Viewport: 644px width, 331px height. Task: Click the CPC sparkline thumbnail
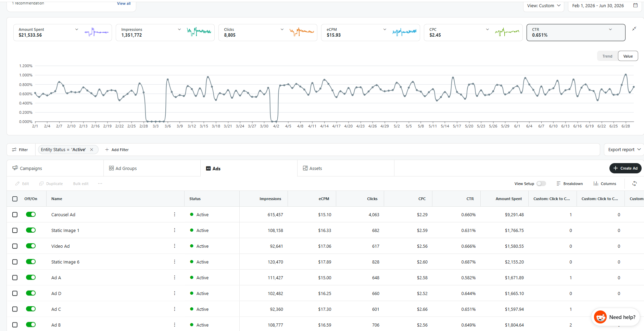point(507,32)
